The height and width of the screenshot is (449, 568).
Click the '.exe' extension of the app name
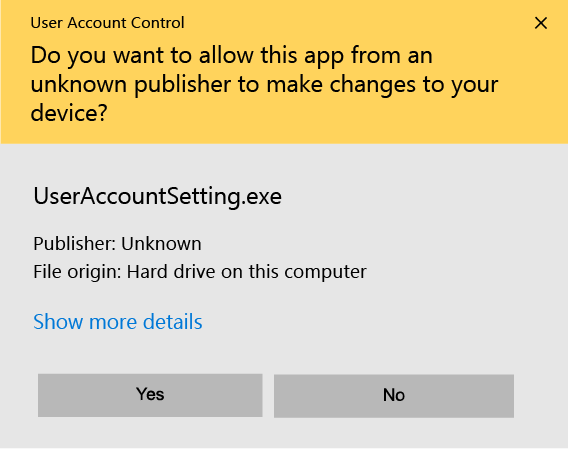tap(262, 197)
